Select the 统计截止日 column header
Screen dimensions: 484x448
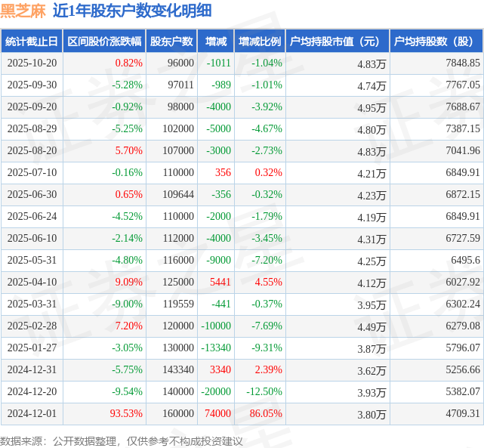click(x=32, y=42)
